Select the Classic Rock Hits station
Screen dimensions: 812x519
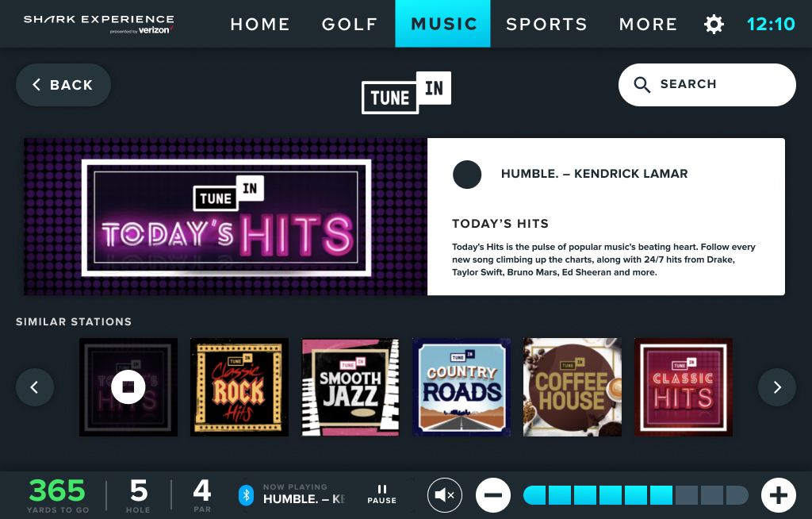239,387
